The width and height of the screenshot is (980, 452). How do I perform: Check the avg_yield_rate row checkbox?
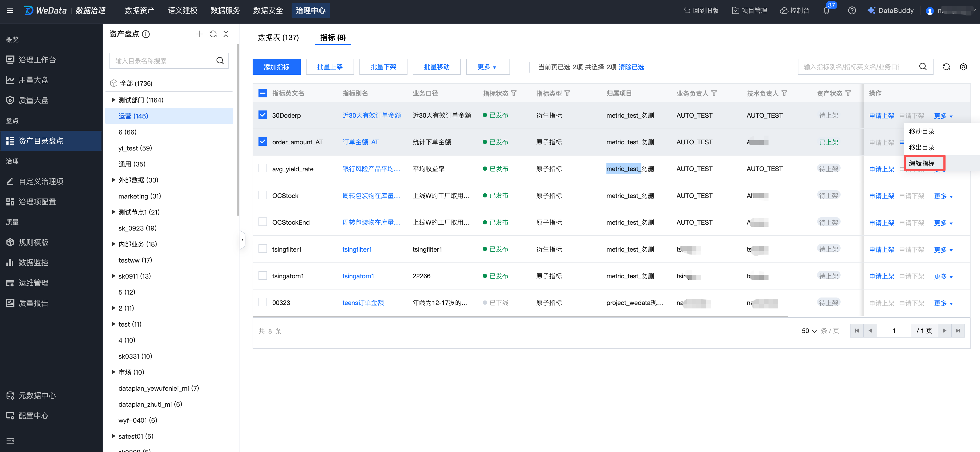coord(262,168)
